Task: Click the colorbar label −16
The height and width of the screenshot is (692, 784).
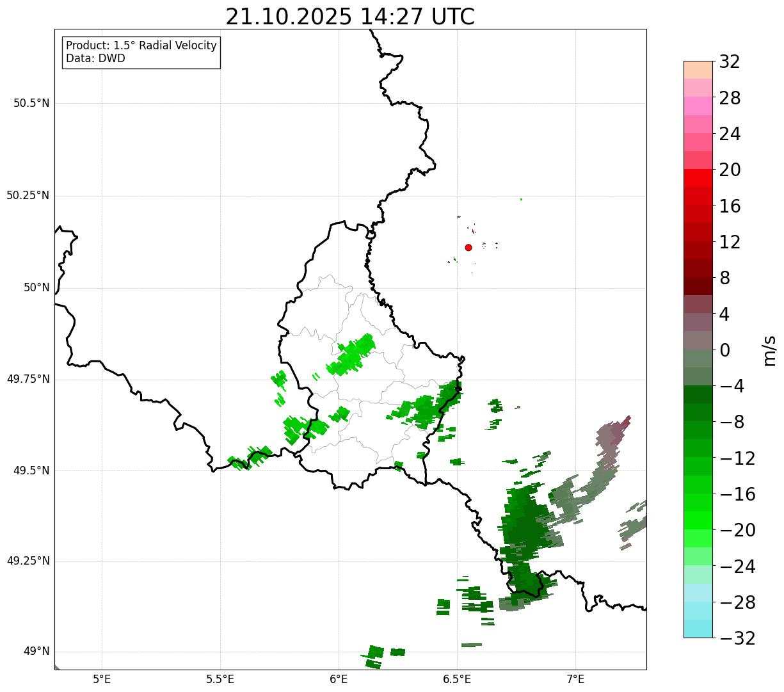Action: click(x=737, y=494)
